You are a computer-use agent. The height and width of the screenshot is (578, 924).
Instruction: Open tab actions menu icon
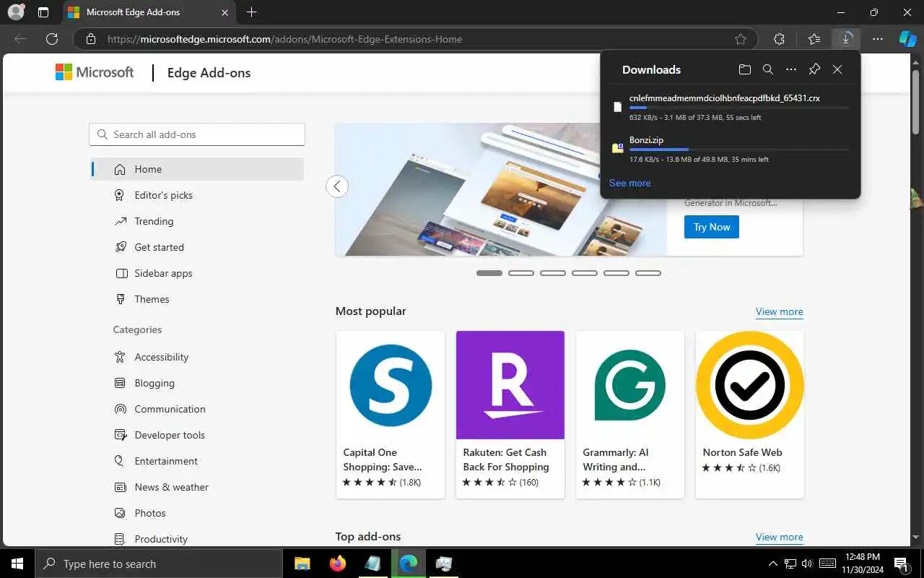(x=43, y=12)
